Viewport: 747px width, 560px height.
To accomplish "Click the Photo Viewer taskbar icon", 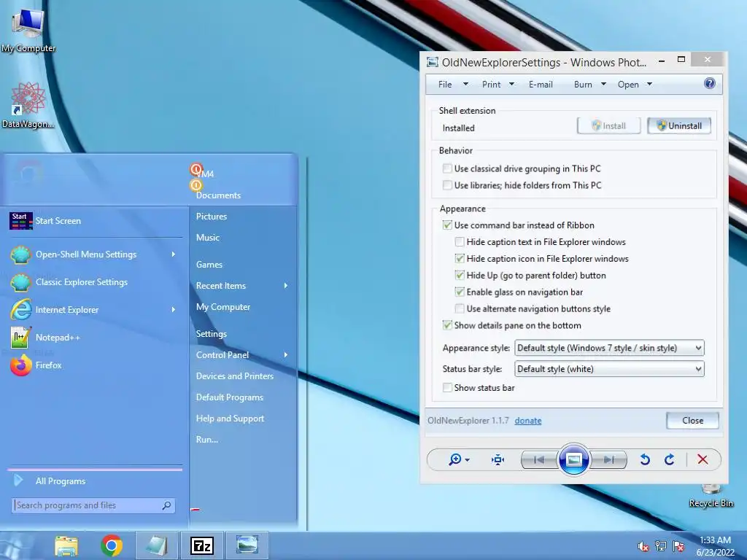I will (247, 545).
